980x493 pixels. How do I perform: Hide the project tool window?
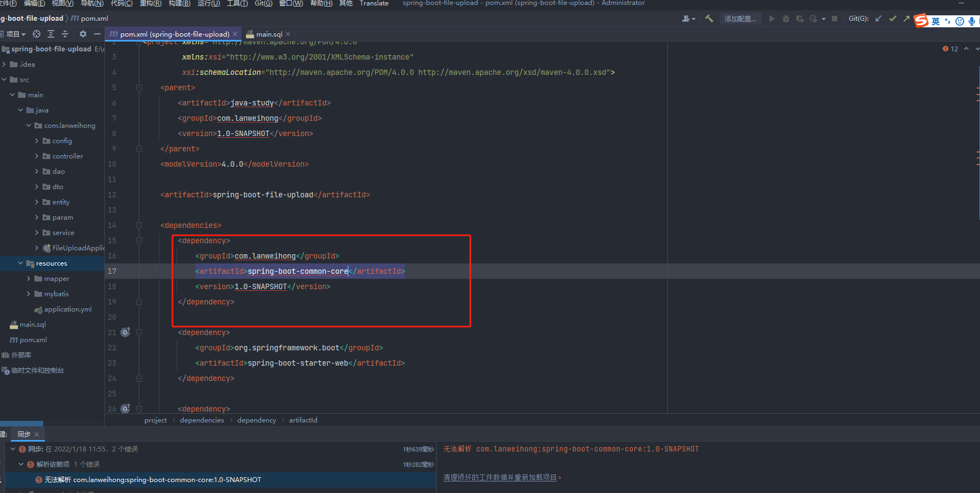coord(97,34)
